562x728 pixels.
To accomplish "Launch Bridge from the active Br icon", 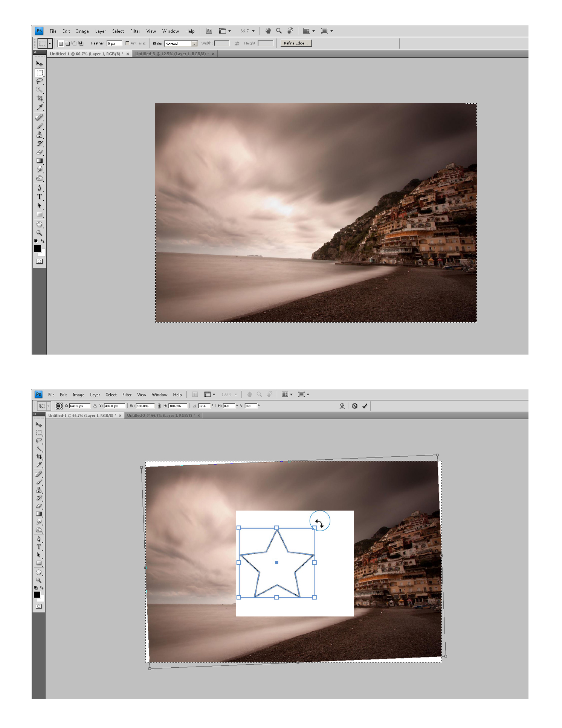I will pyautogui.click(x=209, y=31).
